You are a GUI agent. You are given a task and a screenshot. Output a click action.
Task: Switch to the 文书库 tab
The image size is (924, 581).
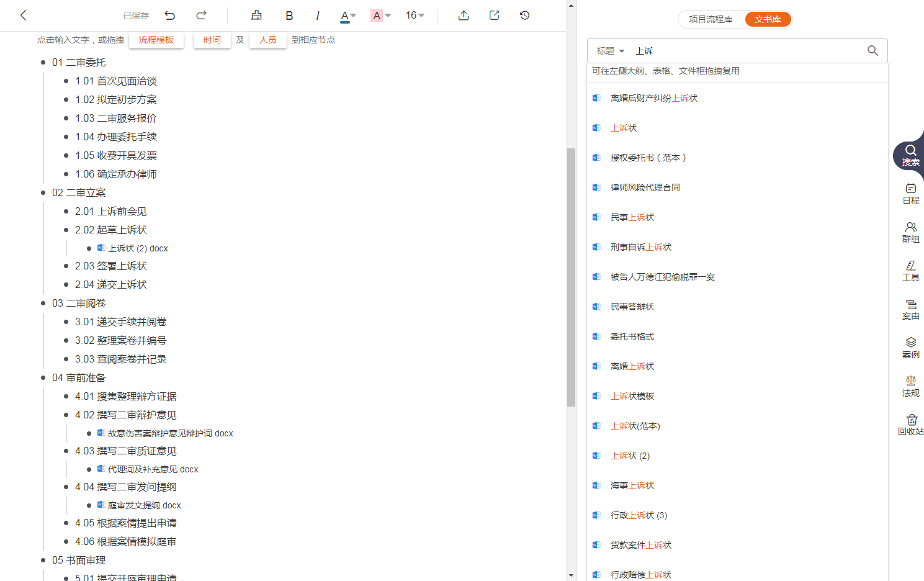pyautogui.click(x=768, y=19)
